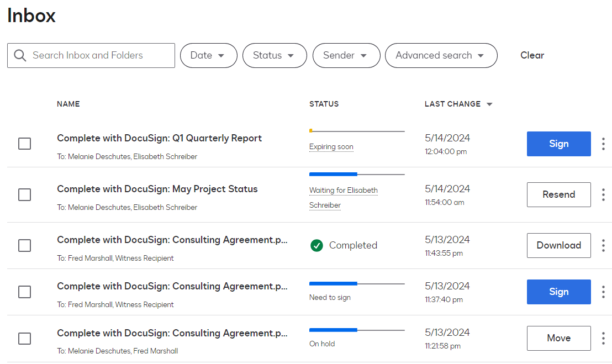Click the Name column header
Screen dimensions: 612x364
[68, 104]
